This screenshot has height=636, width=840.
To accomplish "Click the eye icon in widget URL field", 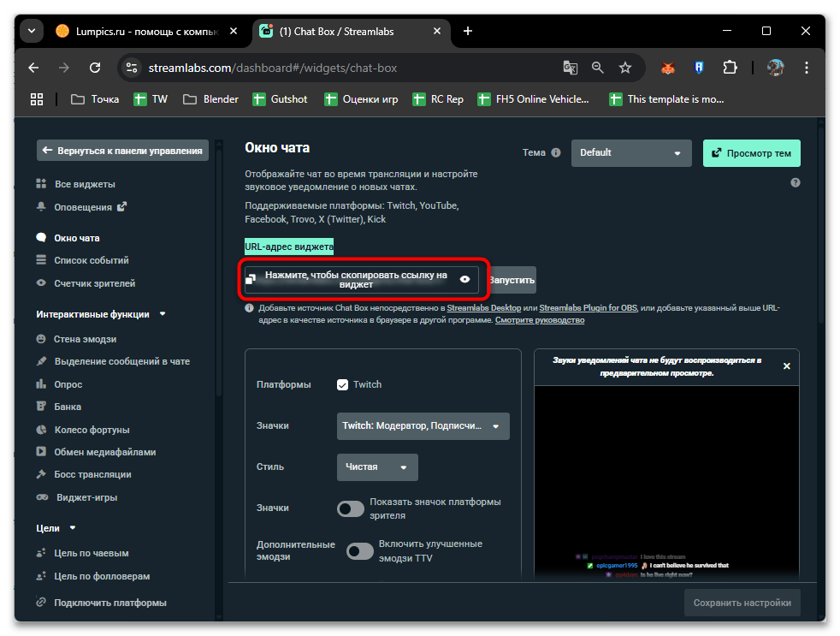I will pyautogui.click(x=464, y=279).
